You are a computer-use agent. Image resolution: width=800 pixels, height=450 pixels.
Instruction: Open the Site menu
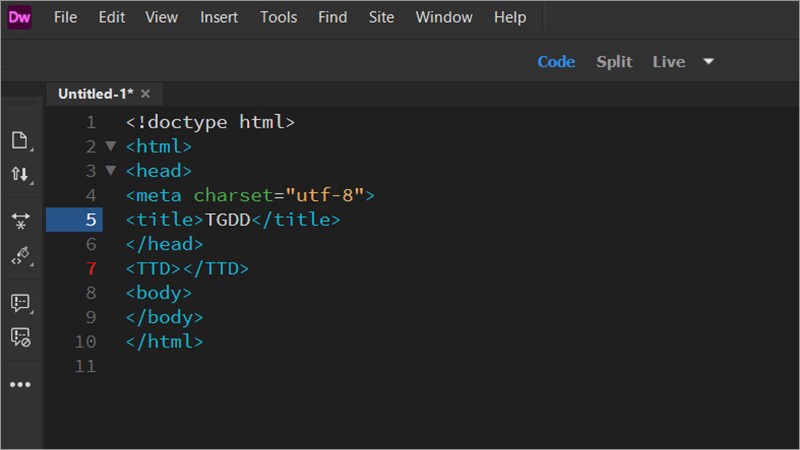(x=381, y=17)
